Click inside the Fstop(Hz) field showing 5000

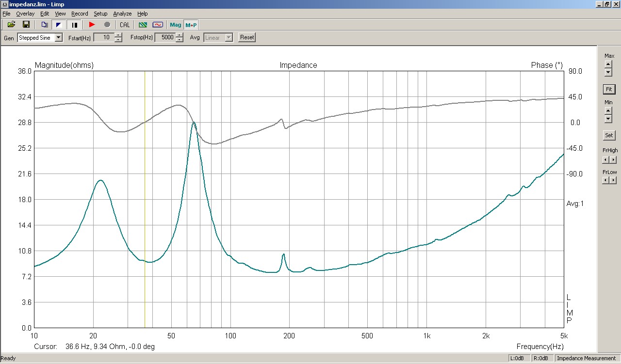pyautogui.click(x=164, y=37)
